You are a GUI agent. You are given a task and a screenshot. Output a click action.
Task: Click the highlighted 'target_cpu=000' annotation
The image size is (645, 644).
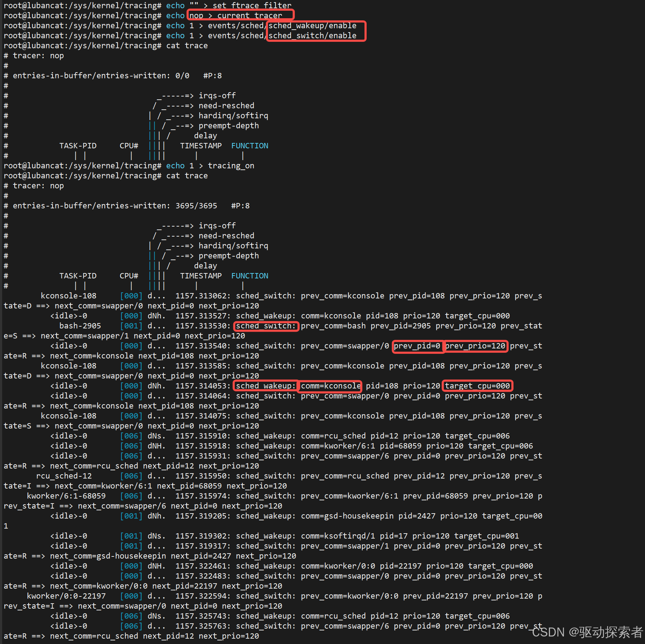tap(478, 386)
